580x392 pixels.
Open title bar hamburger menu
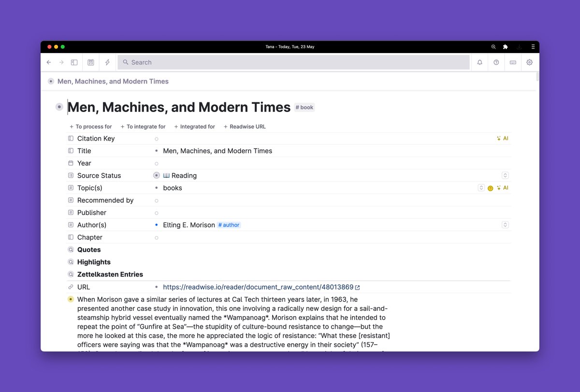533,47
